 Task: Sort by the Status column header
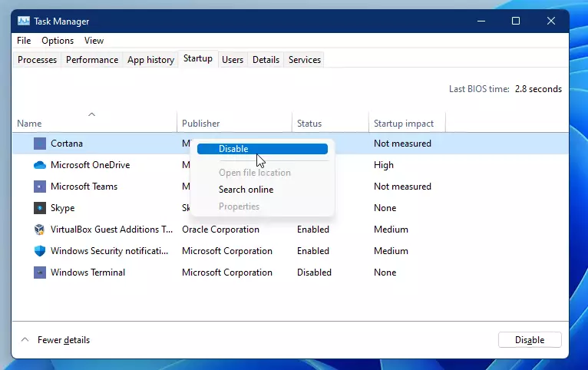click(330, 122)
